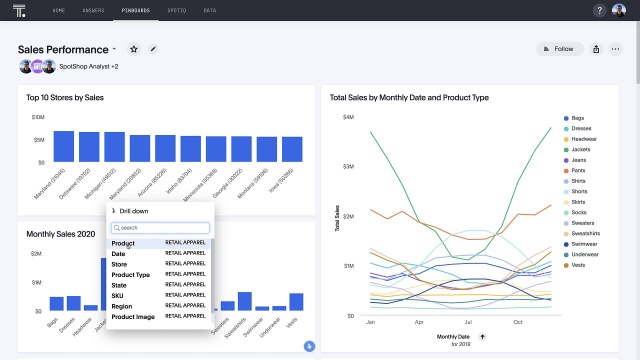Click the Follow button
The height and width of the screenshot is (360, 640).
point(560,49)
